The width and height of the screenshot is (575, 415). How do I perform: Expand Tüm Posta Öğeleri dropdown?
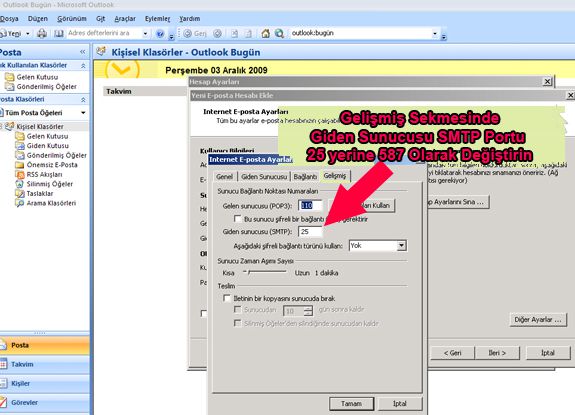click(x=83, y=113)
